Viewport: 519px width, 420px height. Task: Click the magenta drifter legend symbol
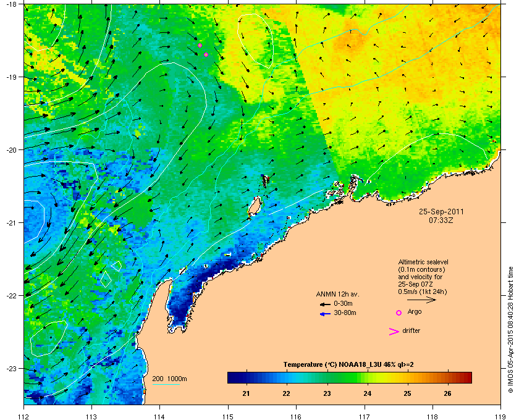(x=394, y=332)
